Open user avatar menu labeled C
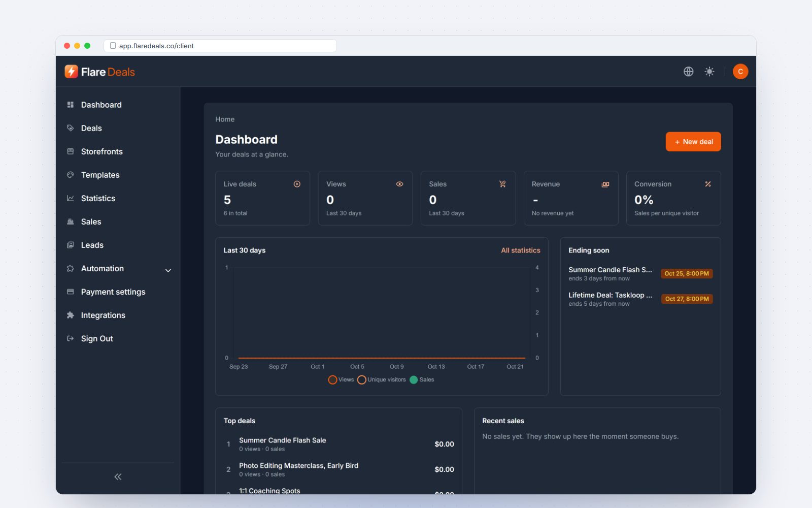The image size is (812, 508). point(740,72)
